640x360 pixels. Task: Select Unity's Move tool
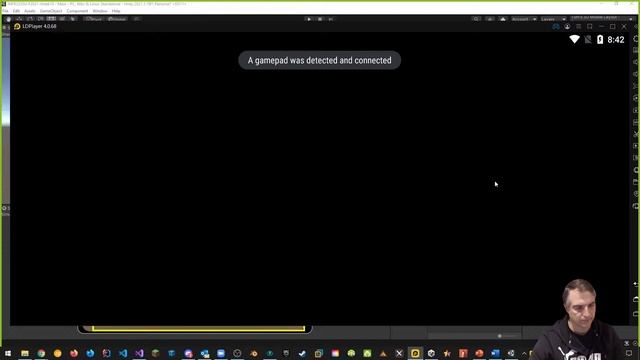tap(19, 19)
